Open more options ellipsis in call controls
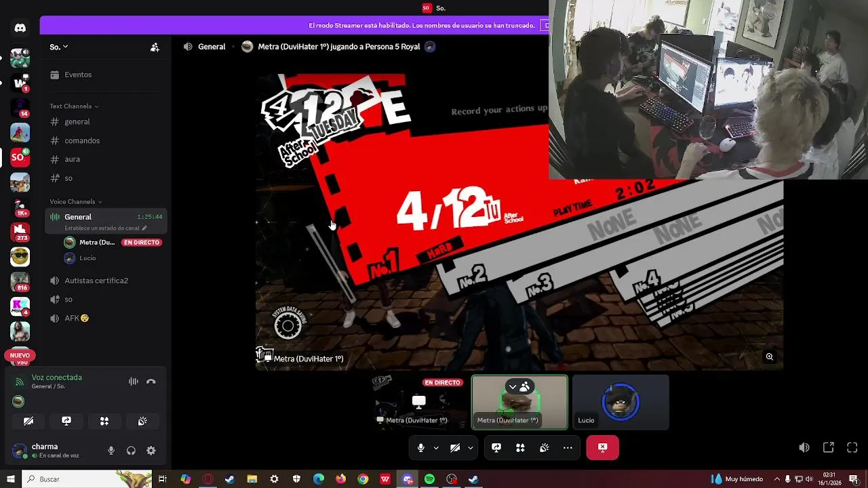Viewport: 868px width, 488px height. click(568, 448)
